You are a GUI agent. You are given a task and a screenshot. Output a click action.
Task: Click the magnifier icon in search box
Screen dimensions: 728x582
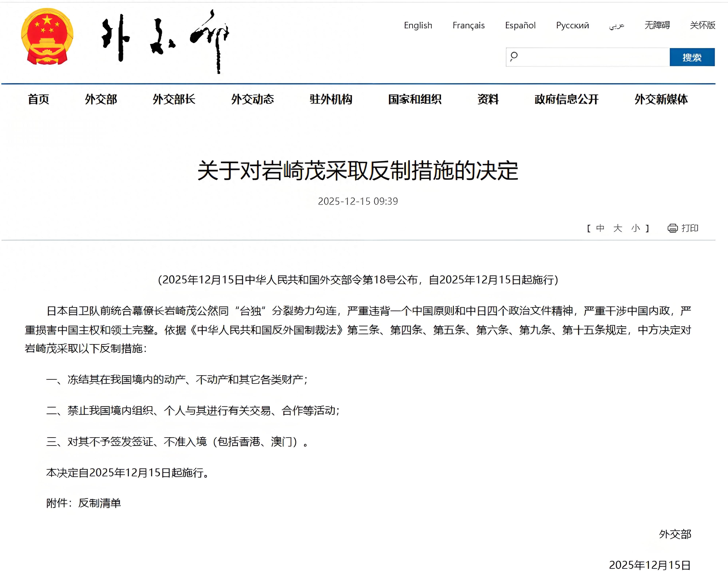(x=514, y=56)
